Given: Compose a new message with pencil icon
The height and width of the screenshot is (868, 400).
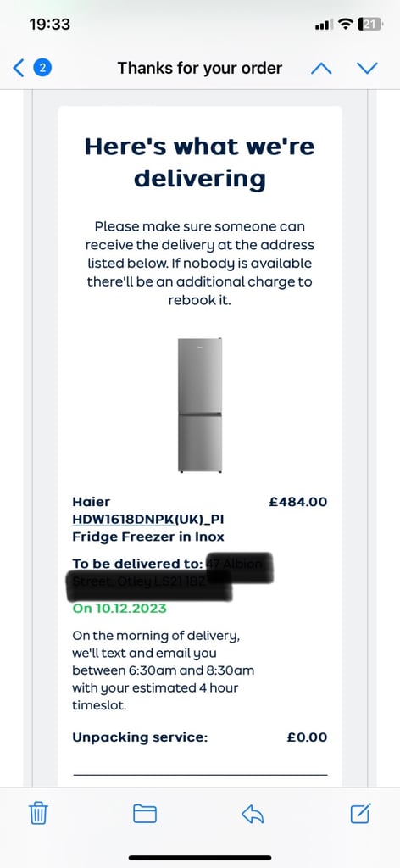Looking at the screenshot, I should (361, 813).
